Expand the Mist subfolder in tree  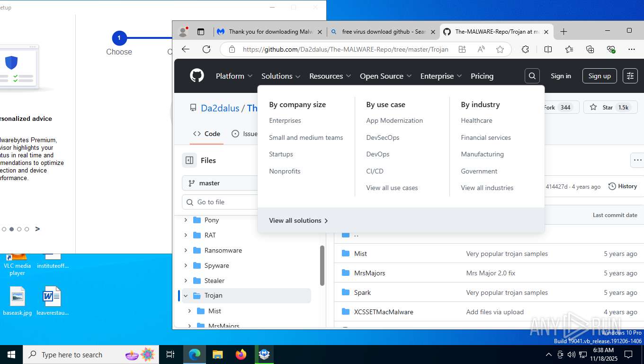point(189,311)
